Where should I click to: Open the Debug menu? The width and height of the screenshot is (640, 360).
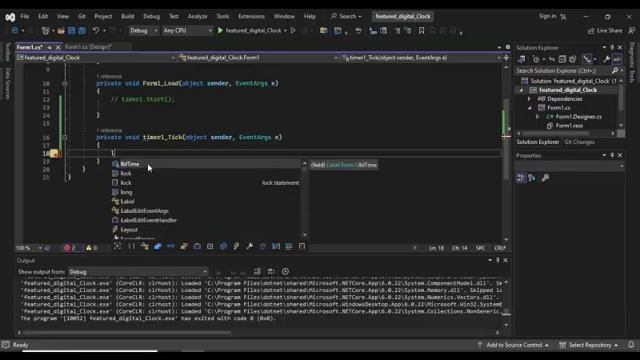point(151,16)
